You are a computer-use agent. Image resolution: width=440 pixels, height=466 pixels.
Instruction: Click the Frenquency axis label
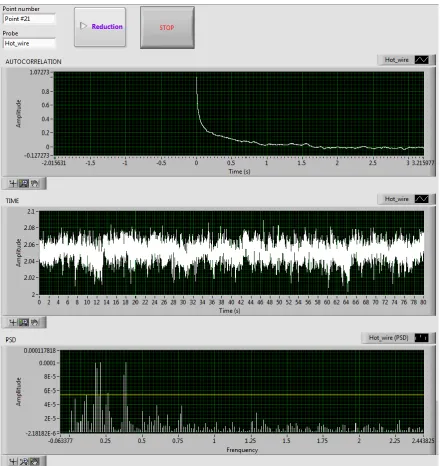click(x=242, y=450)
